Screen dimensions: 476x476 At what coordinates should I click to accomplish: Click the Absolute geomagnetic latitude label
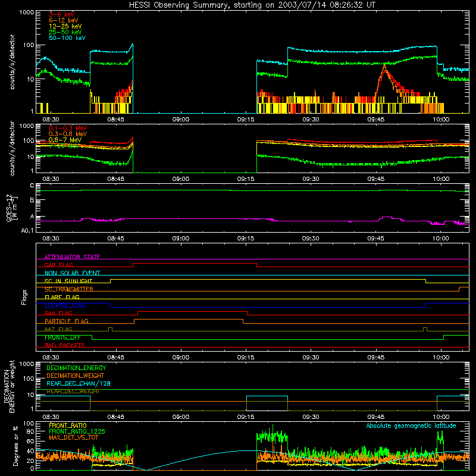411,425
